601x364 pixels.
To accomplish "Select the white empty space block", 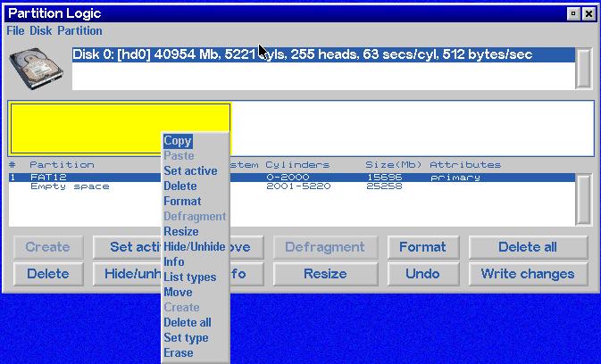I will point(413,128).
